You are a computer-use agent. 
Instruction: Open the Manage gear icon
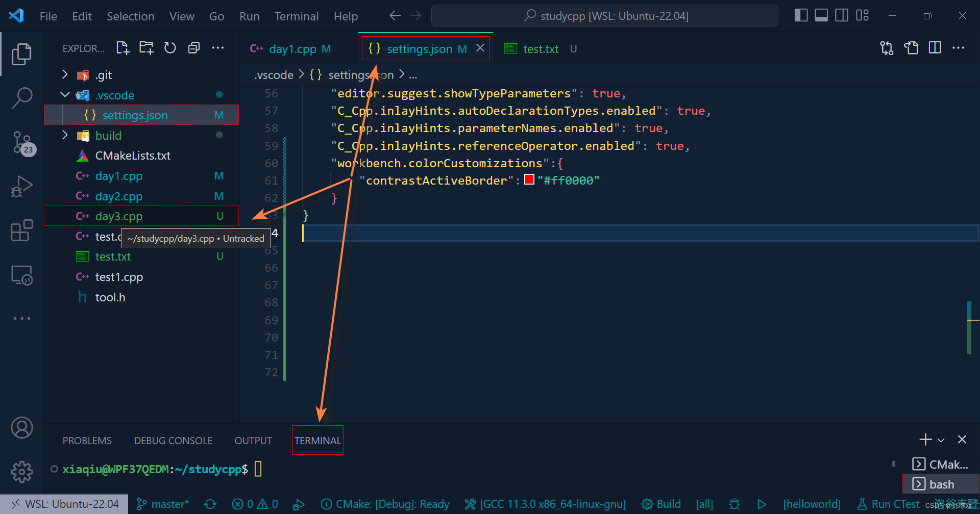(x=21, y=472)
